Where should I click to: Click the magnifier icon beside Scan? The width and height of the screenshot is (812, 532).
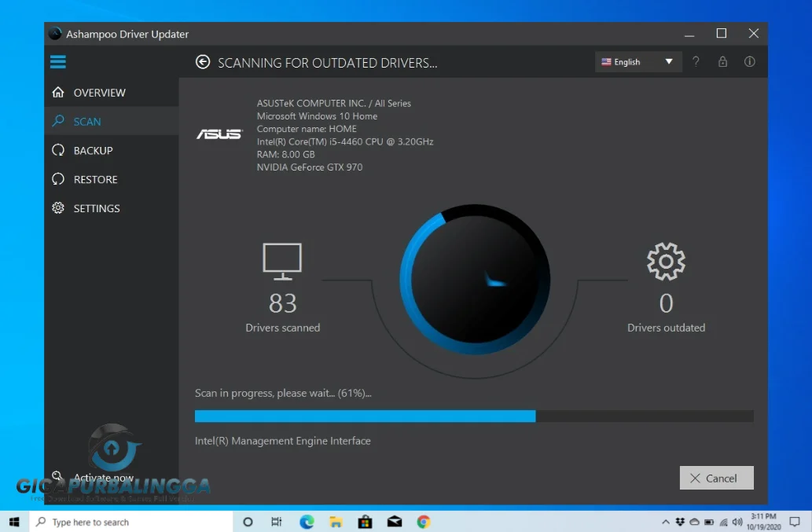(58, 121)
